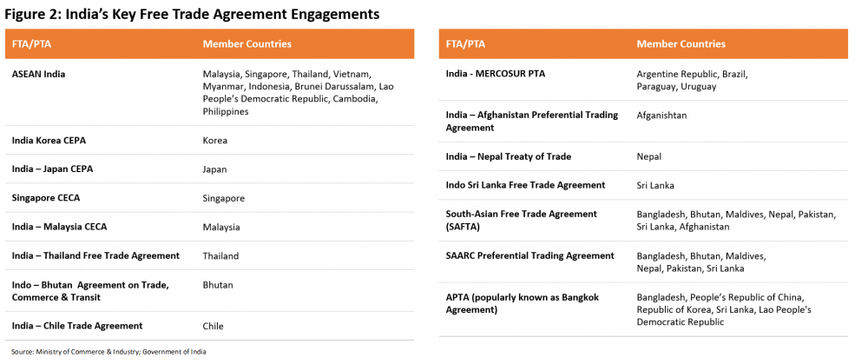Click South-Asian Free Trade Agreement (SAFTA)

(522, 220)
